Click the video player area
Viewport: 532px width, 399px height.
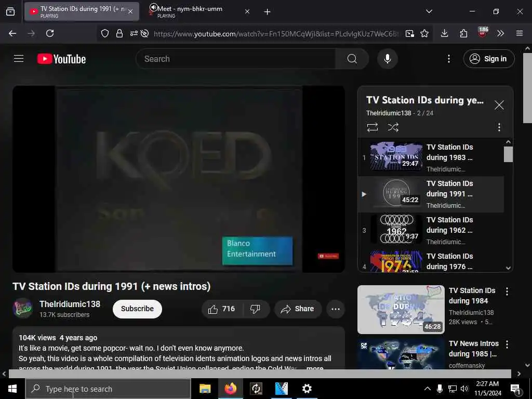tap(179, 179)
